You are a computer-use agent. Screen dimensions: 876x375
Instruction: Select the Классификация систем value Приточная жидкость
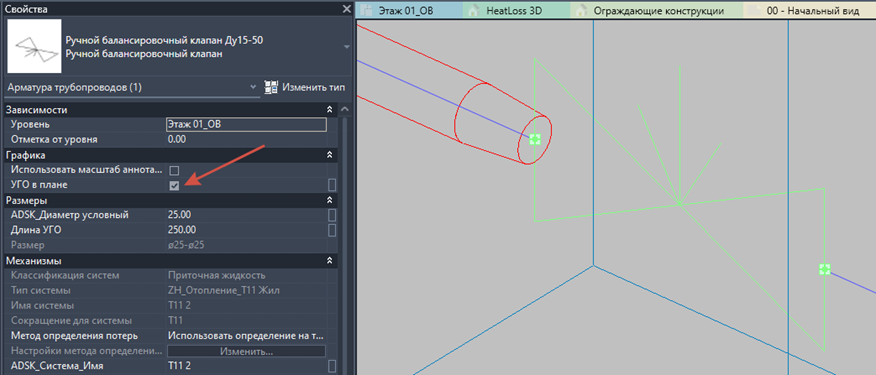tap(216, 276)
